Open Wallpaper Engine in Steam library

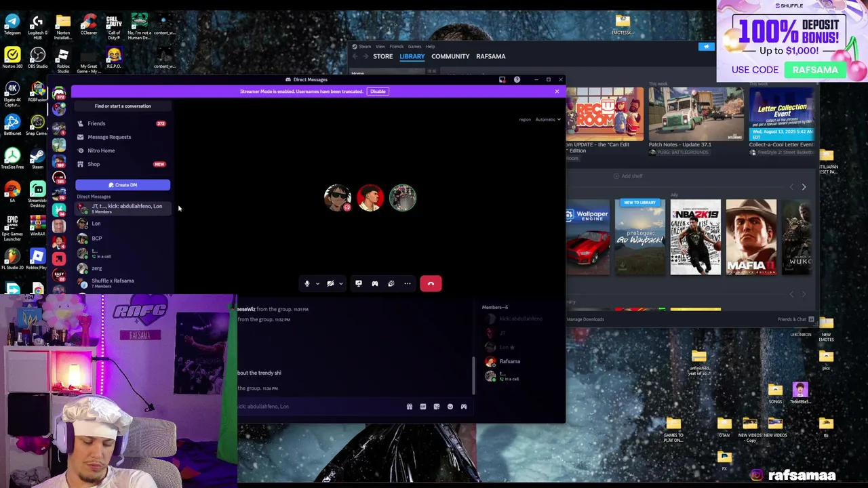[x=589, y=237]
